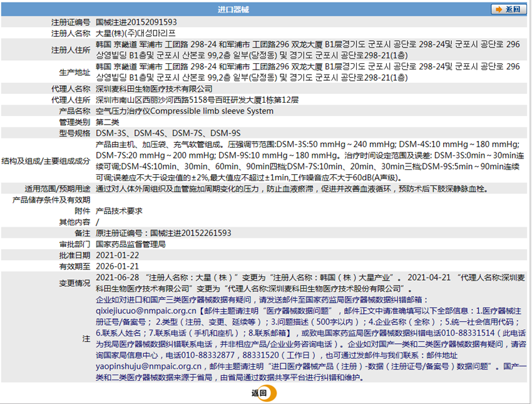Click the 代理人住所 label
The width and height of the screenshot is (532, 404).
71,100
